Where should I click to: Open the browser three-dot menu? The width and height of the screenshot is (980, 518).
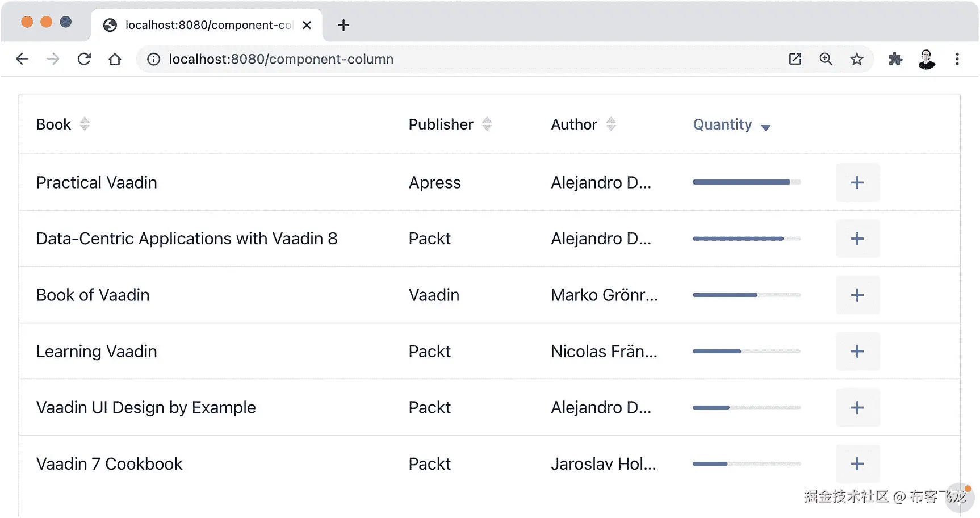click(x=957, y=59)
